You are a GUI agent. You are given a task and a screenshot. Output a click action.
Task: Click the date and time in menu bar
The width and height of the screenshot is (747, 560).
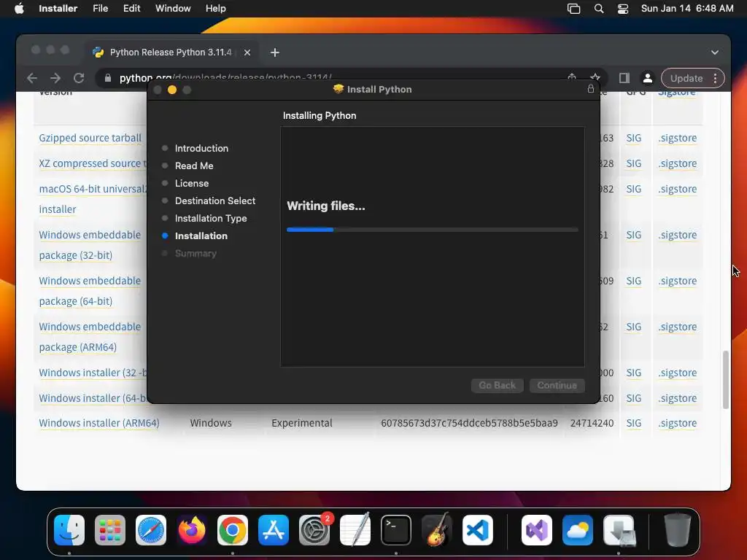click(687, 9)
